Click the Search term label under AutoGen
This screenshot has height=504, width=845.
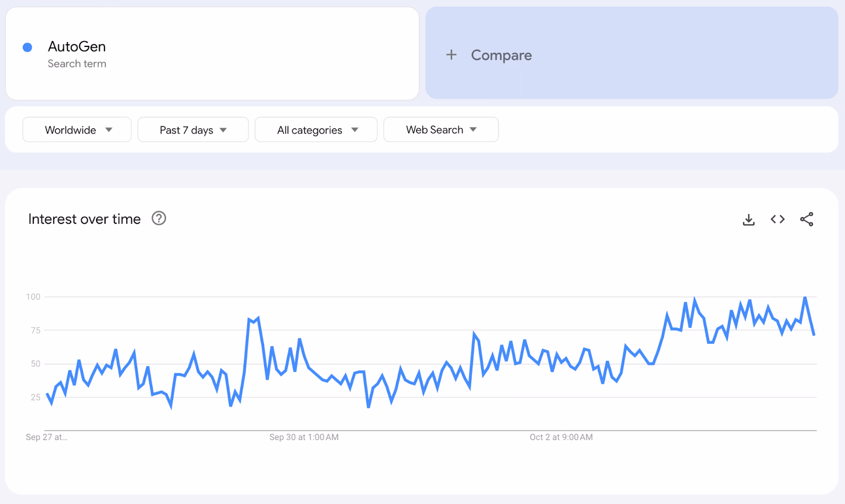tap(77, 64)
